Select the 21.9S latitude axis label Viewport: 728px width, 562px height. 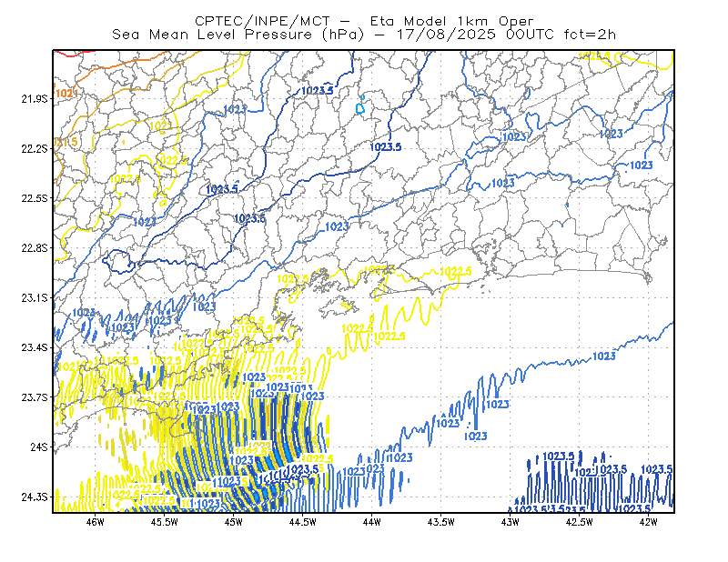35,99
